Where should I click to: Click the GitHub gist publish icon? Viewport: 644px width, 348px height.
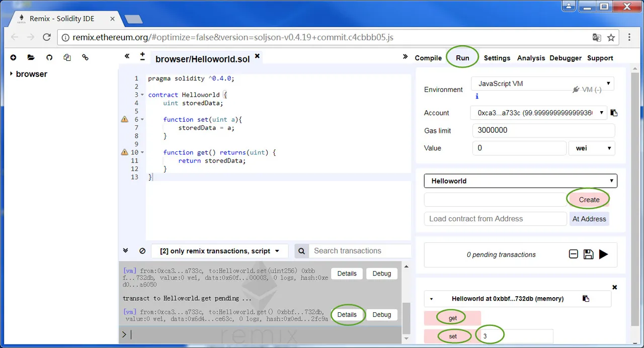click(49, 58)
